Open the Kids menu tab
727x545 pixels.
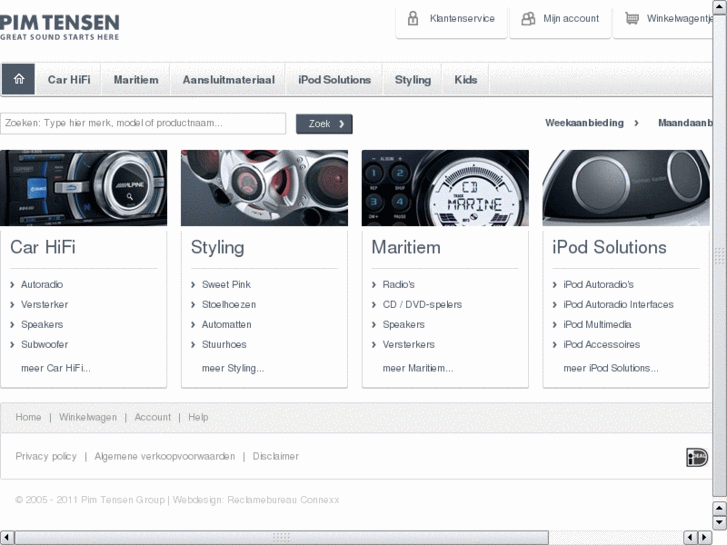(466, 80)
